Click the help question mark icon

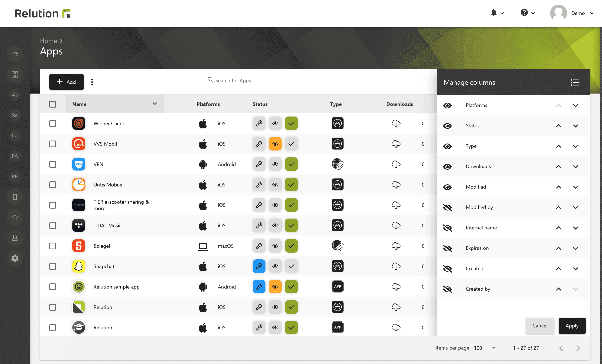(524, 13)
